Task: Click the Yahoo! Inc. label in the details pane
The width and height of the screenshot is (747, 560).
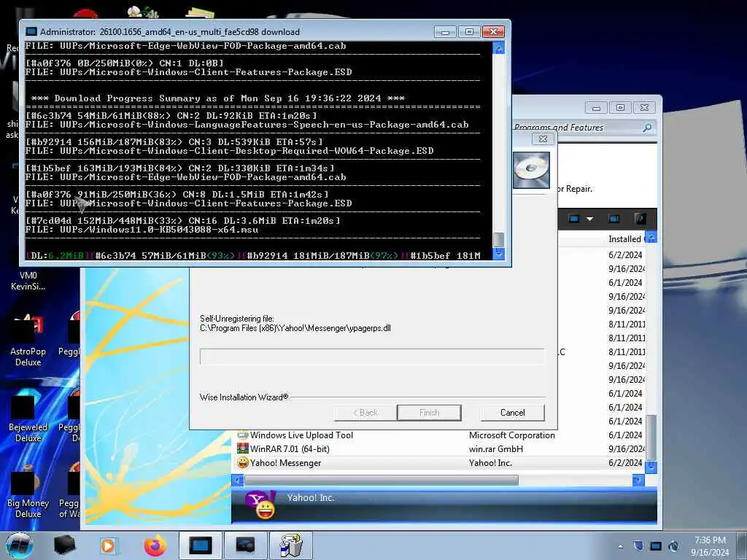Action: (x=311, y=498)
